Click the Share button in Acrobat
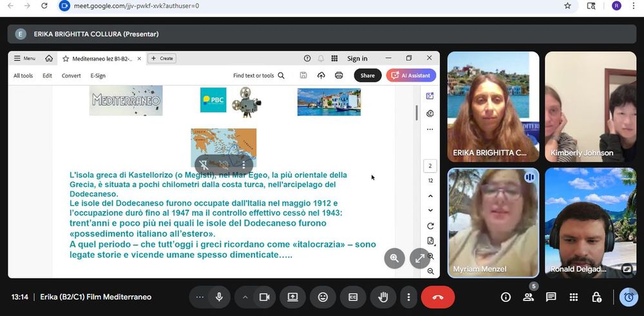 click(368, 75)
